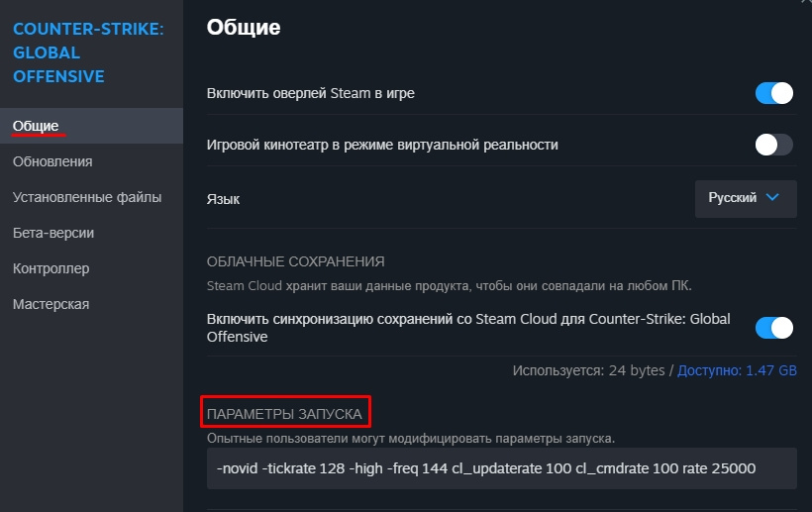This screenshot has height=512, width=812.
Task: Turn off Steam Cloud sync toggle
Action: click(773, 328)
